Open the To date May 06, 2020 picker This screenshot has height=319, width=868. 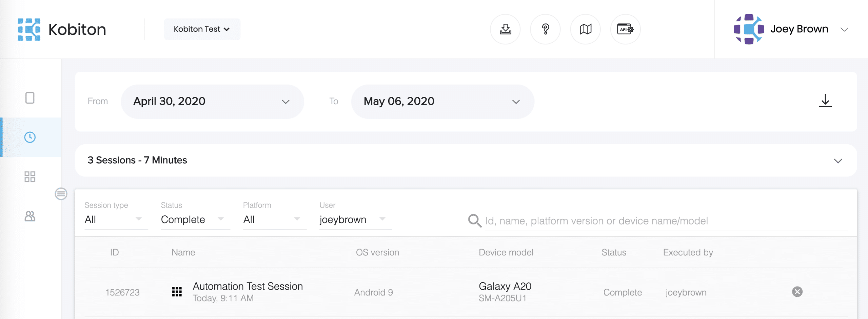pos(442,102)
